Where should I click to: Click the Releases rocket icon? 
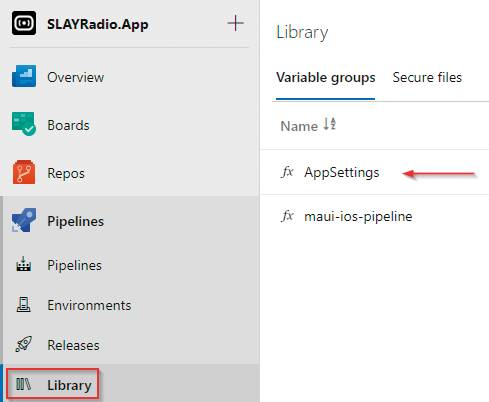pyautogui.click(x=24, y=344)
